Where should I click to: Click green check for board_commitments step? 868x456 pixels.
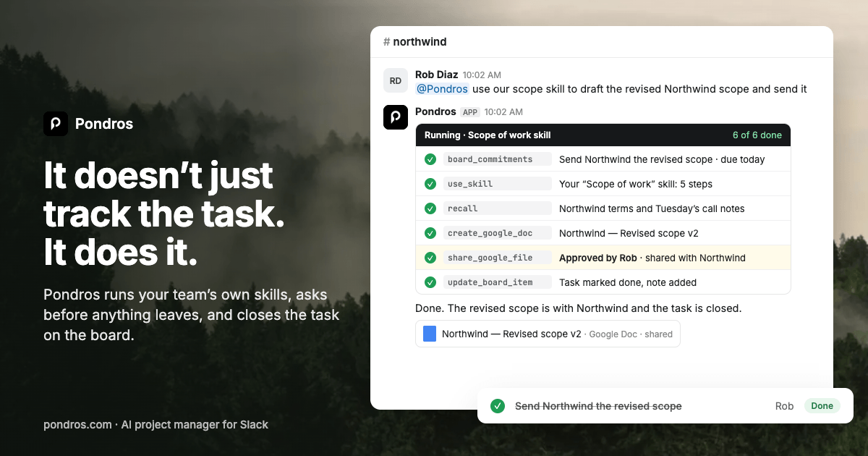tap(430, 159)
